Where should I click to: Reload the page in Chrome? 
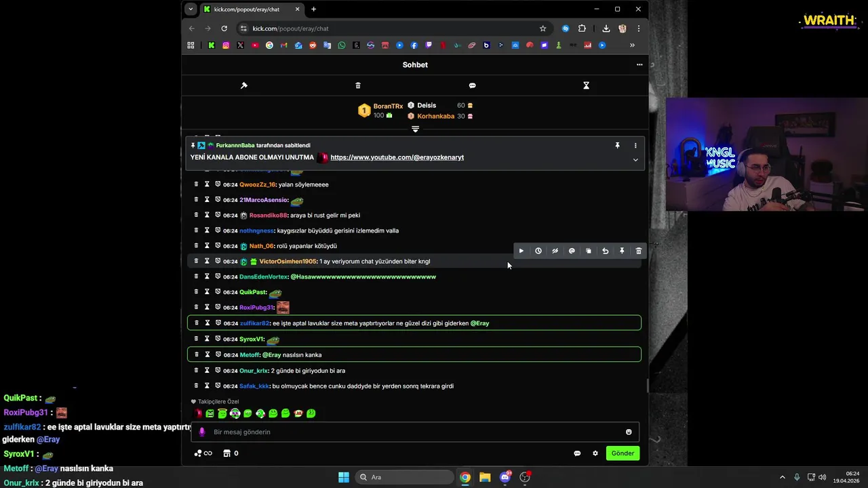(224, 28)
